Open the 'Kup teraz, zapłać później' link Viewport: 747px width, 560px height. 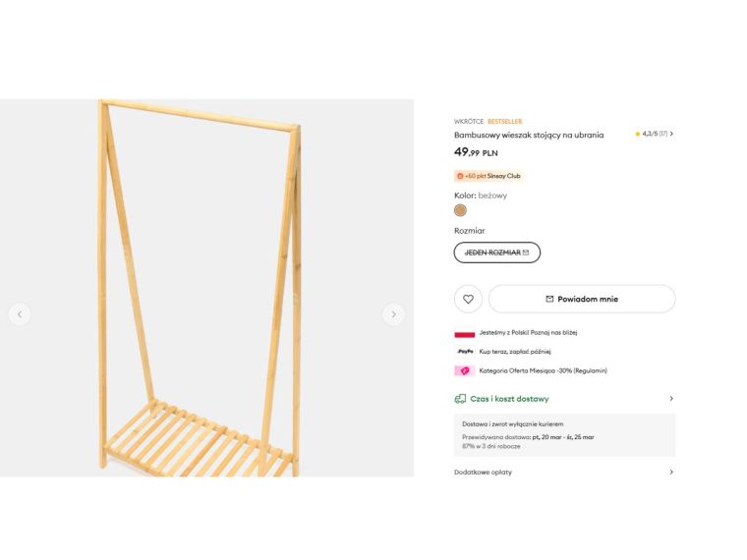point(515,352)
